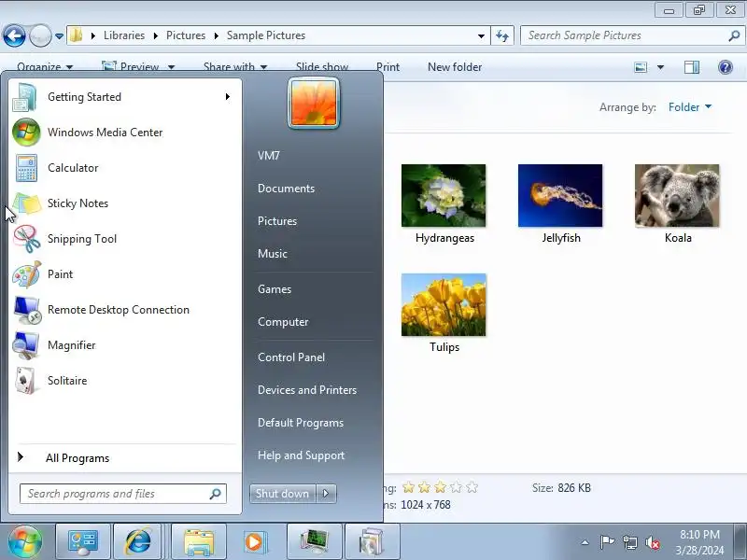
Task: Open Internet Explorer from the taskbar
Action: pyautogui.click(x=138, y=541)
